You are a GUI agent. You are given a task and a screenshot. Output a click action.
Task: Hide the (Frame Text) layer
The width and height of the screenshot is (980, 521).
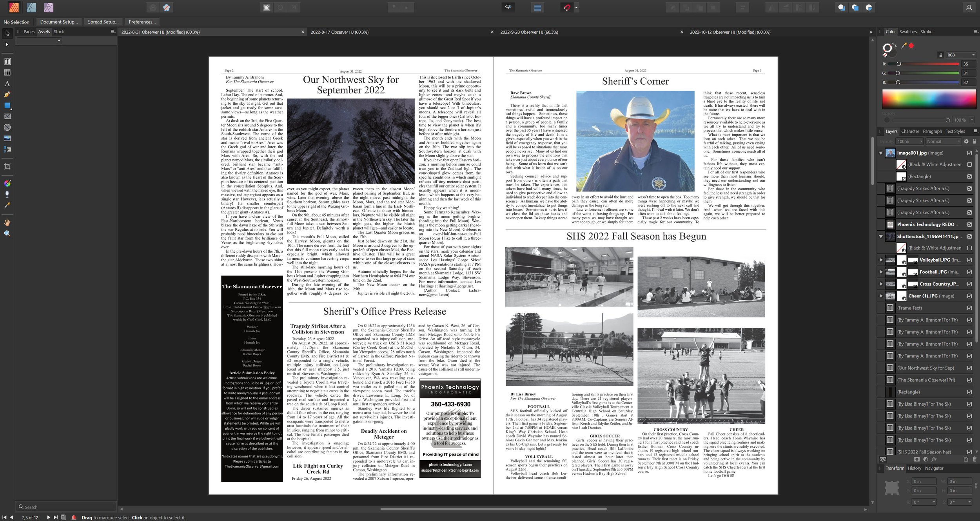pos(969,308)
